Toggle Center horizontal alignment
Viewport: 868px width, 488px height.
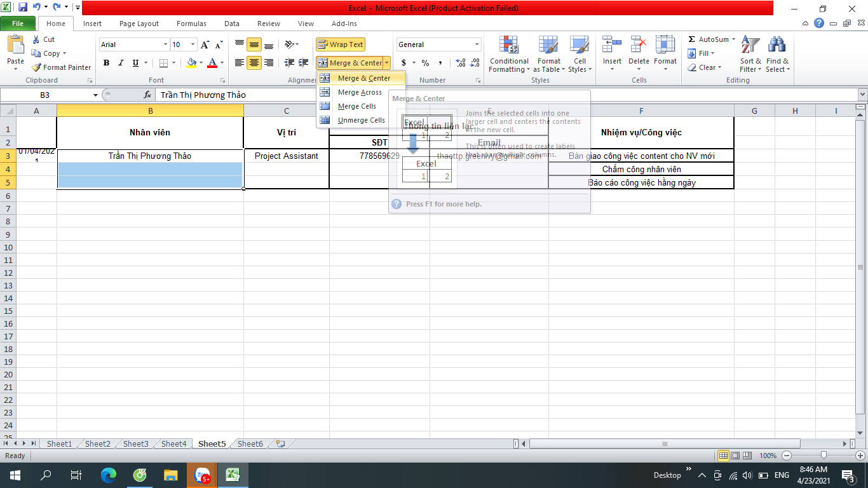click(254, 63)
